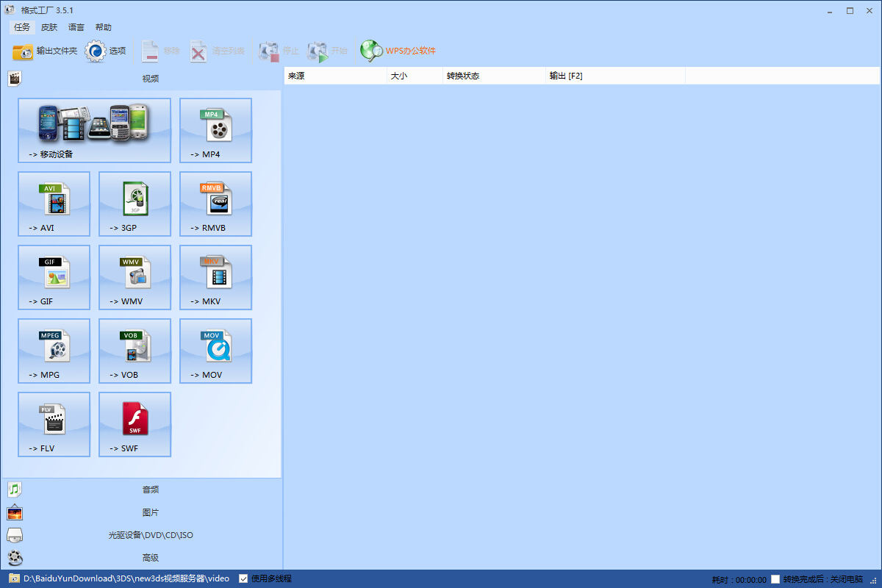Choose the MKV conversion format
The height and width of the screenshot is (588, 882).
pos(215,277)
